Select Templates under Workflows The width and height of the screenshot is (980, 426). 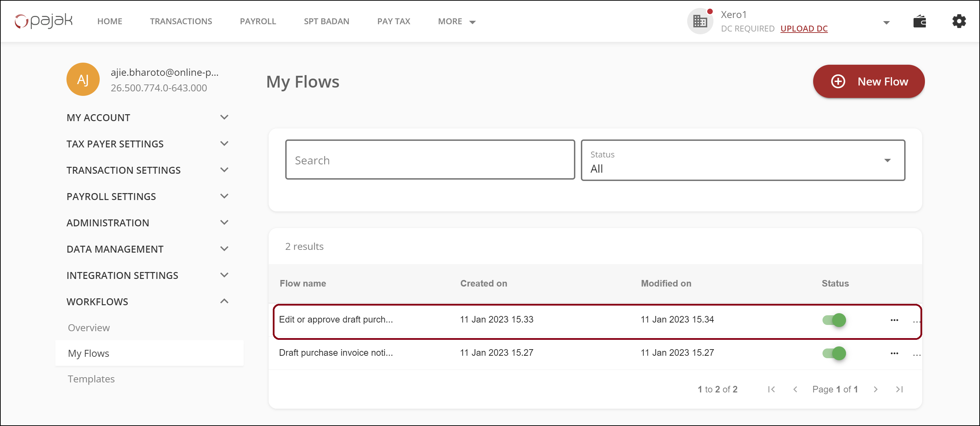(91, 379)
